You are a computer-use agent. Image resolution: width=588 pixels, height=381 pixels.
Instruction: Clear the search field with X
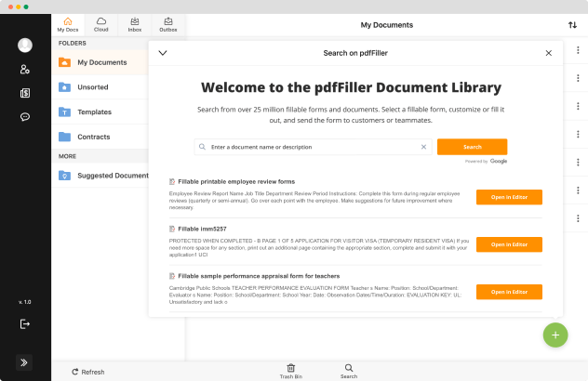click(x=423, y=147)
